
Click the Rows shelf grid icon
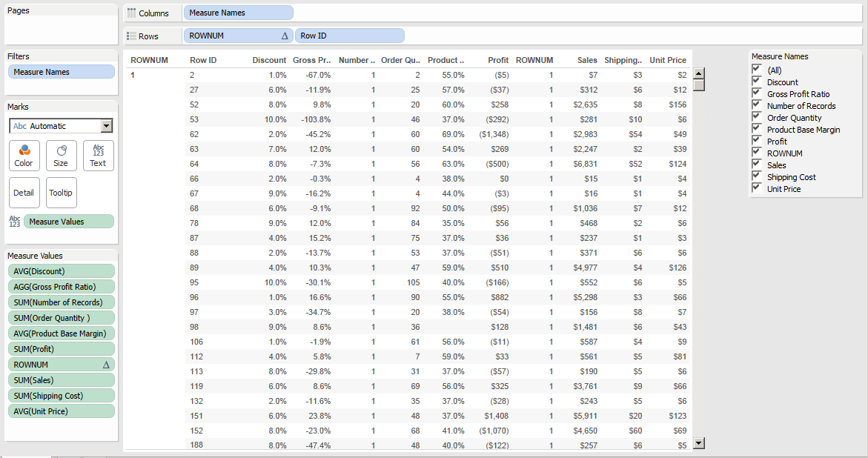point(131,36)
